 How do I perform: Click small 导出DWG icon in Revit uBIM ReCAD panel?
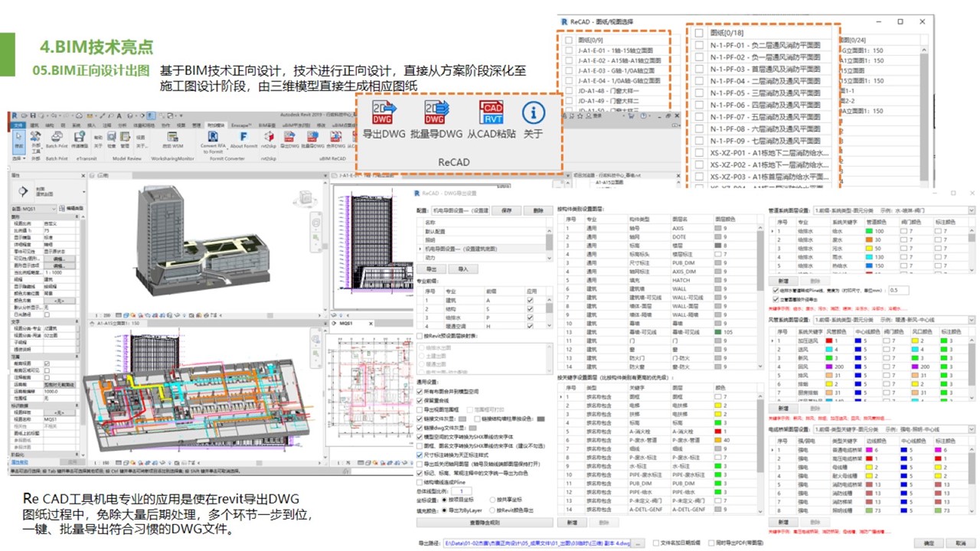pyautogui.click(x=289, y=135)
